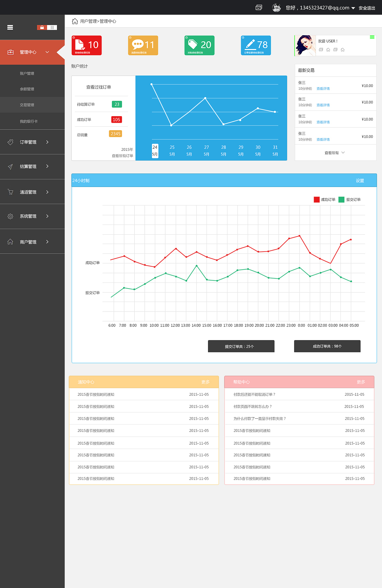Click the 查看过往订单 heading
This screenshot has height=588, width=382.
[x=98, y=87]
